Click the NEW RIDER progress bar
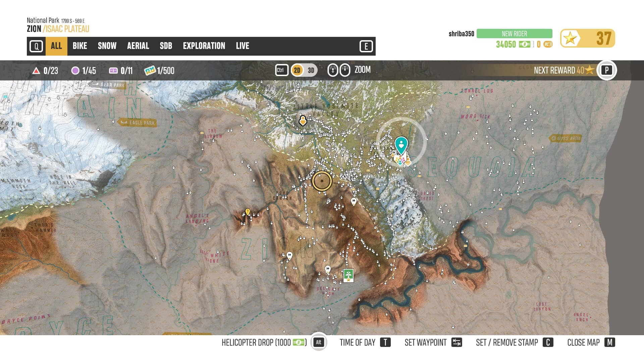 coord(514,34)
